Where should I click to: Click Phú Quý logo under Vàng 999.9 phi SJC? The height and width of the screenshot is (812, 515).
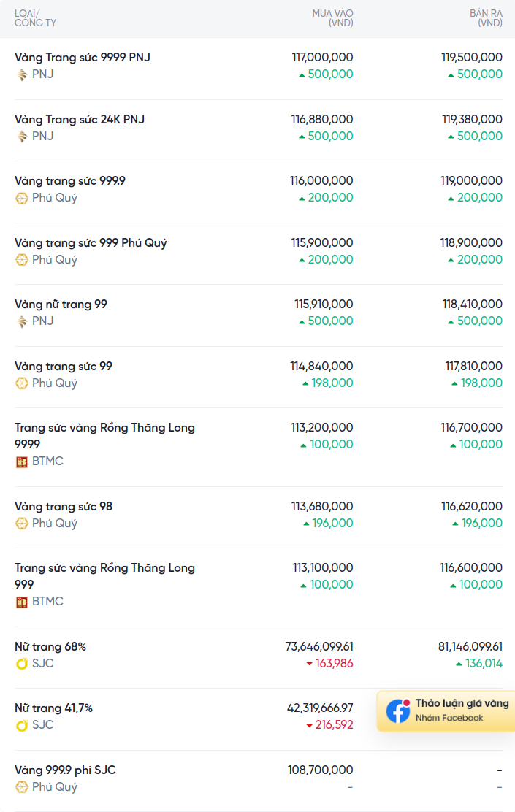pos(22,787)
